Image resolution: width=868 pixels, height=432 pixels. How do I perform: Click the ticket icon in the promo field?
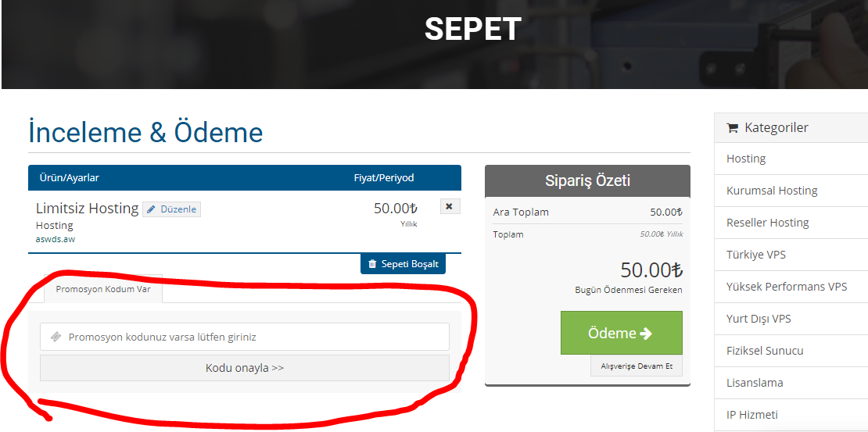[56, 337]
